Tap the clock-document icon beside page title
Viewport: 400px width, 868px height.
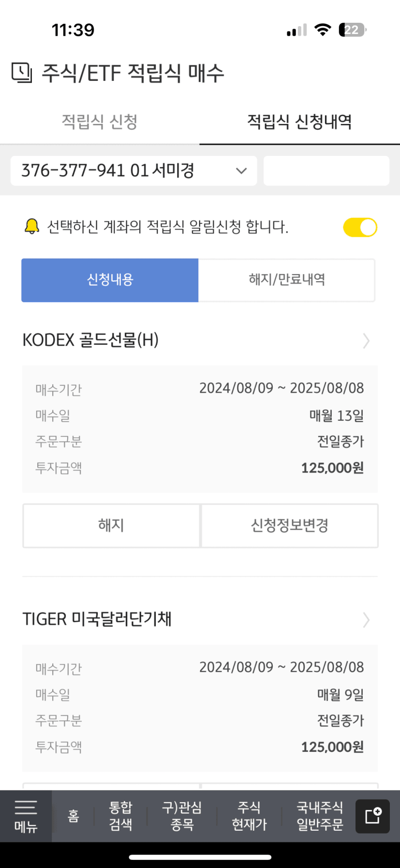22,73
